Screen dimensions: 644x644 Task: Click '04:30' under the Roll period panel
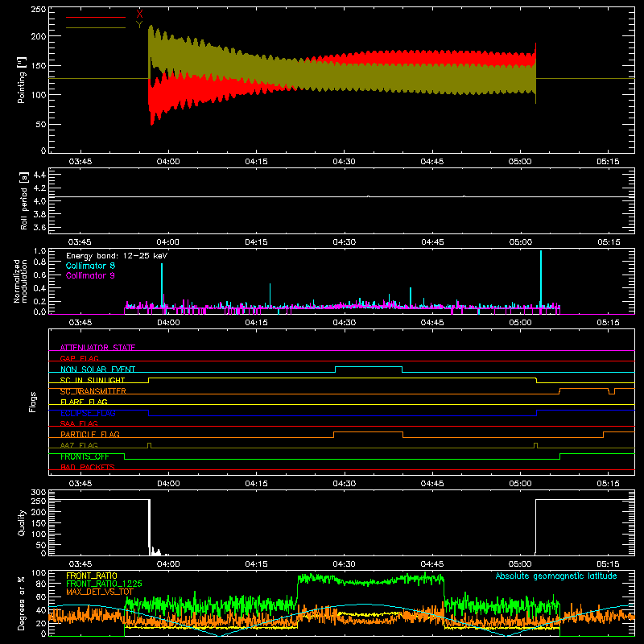345,242
